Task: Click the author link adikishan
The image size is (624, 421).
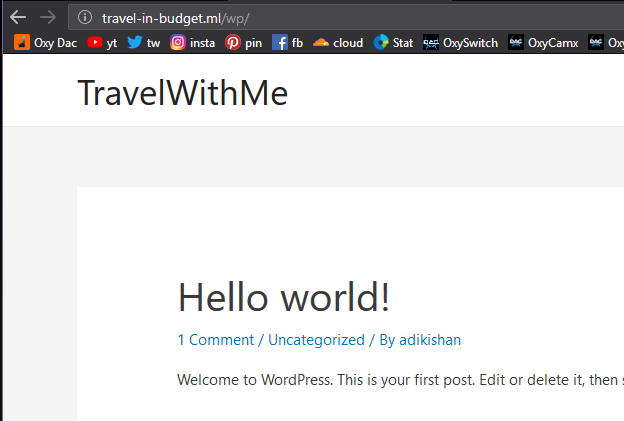Action: coord(430,340)
